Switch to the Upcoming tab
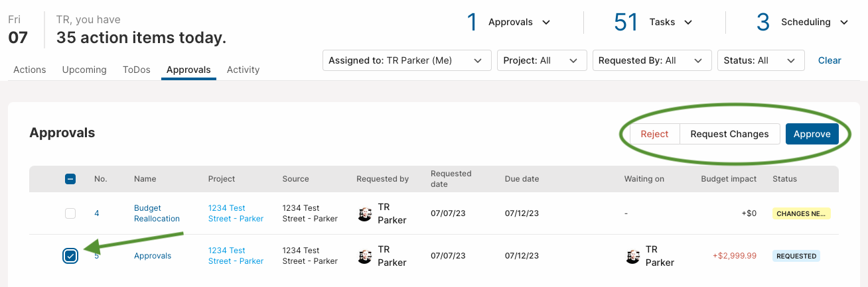The image size is (868, 287). pos(84,70)
